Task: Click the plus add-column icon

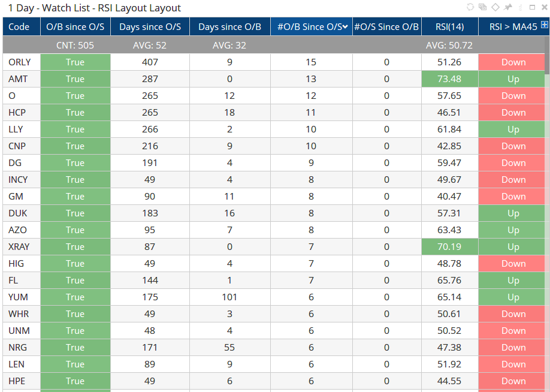Action: pos(545,25)
